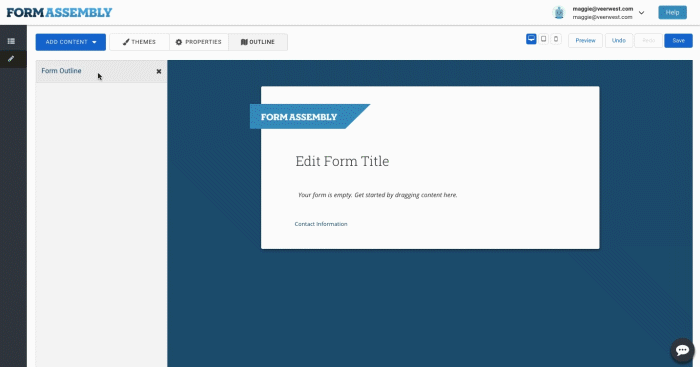
Task: Click the Form Outline panel header
Action: coord(101,71)
